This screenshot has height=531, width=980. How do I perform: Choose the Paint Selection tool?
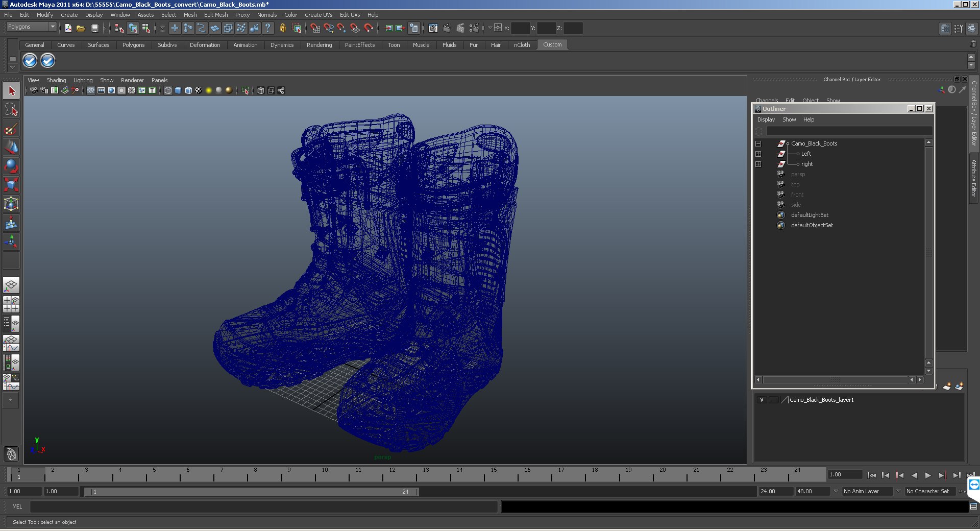[x=11, y=129]
